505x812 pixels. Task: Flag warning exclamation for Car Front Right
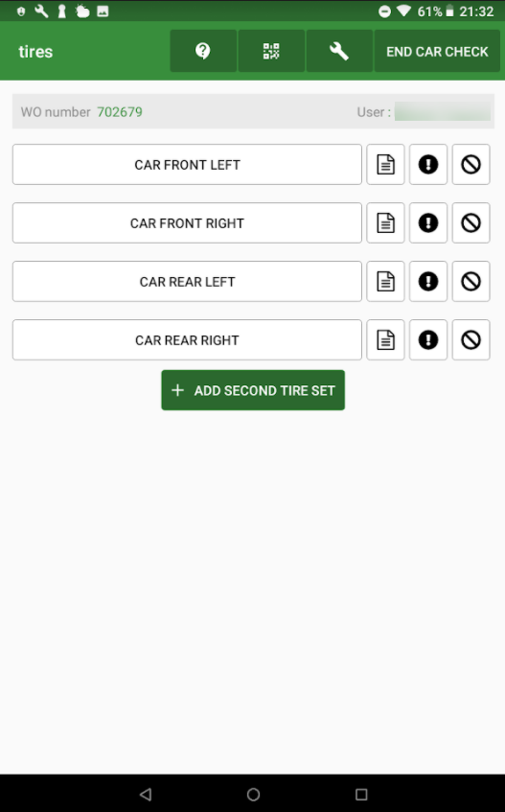tap(428, 223)
